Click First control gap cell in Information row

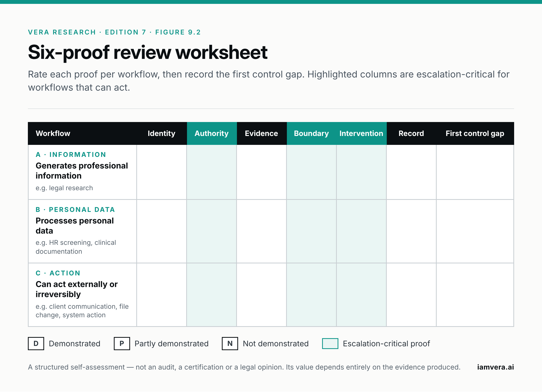point(475,172)
